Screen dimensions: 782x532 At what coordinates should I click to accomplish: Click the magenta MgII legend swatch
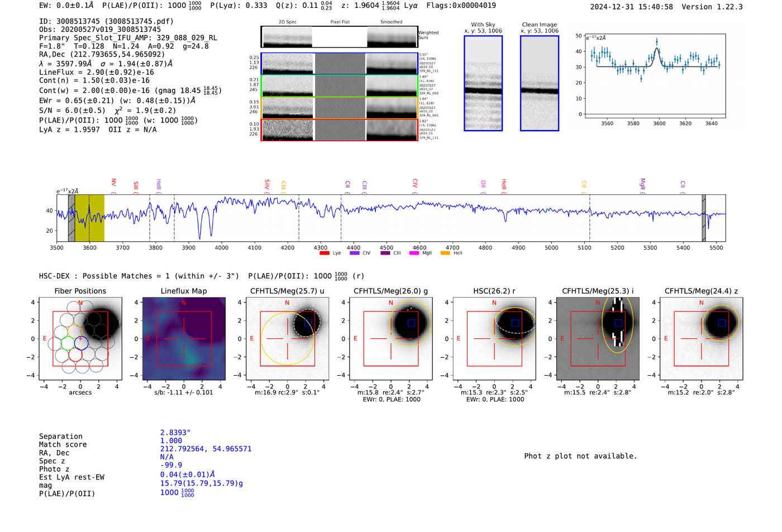click(x=414, y=253)
